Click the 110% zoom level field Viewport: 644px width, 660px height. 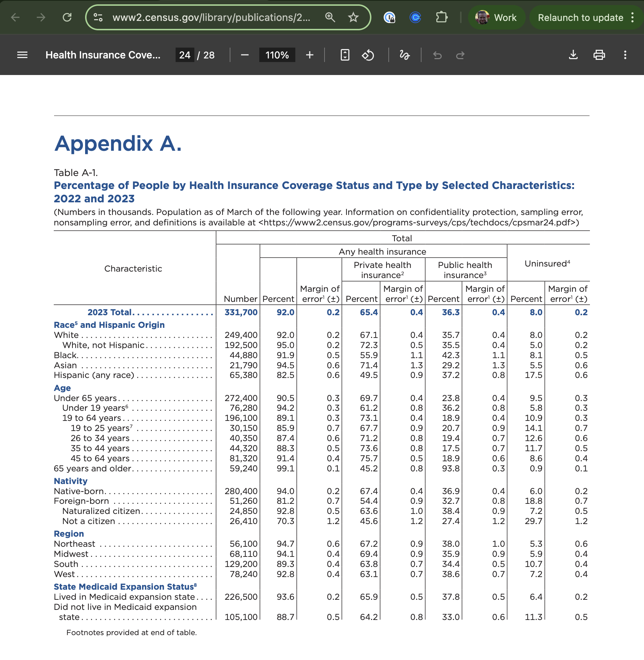(277, 55)
